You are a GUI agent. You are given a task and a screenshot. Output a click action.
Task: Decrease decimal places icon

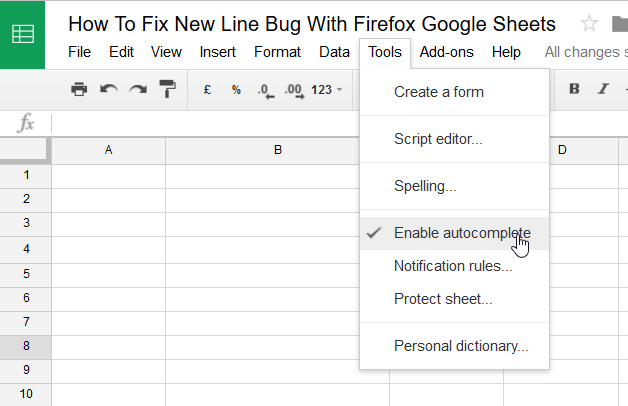(x=266, y=90)
